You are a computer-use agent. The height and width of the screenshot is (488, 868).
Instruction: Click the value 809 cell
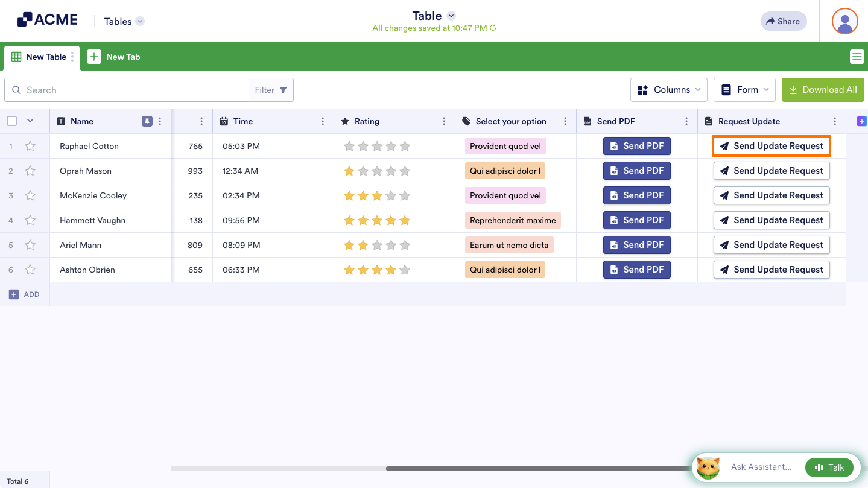point(192,245)
